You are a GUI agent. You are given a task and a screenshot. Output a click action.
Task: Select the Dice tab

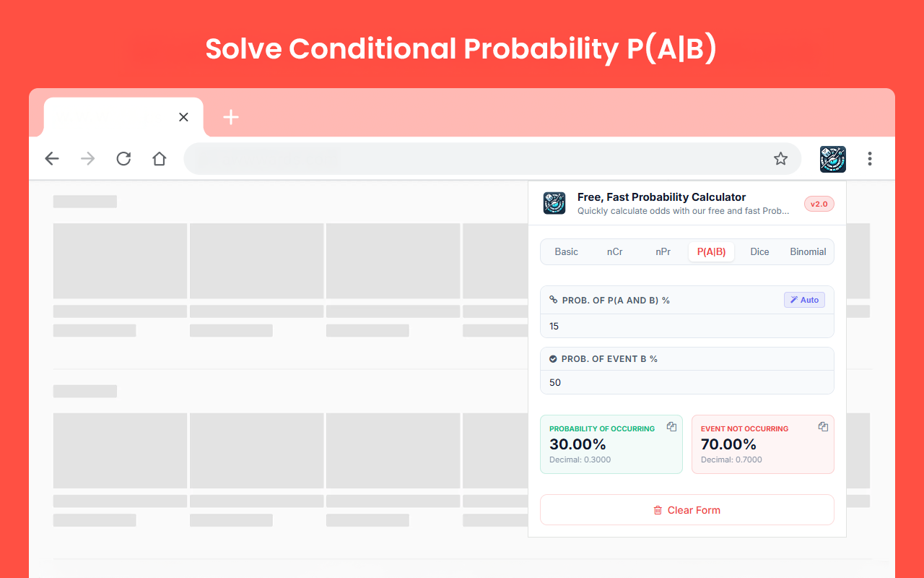point(760,251)
